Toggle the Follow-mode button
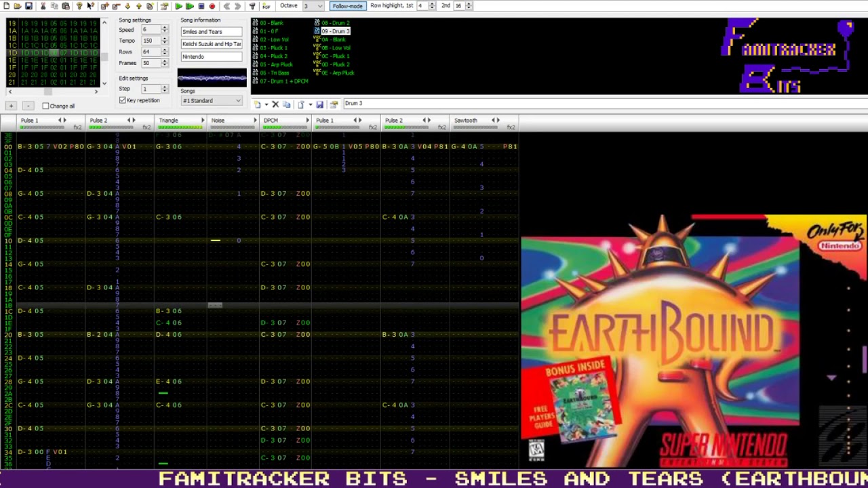 pos(347,6)
